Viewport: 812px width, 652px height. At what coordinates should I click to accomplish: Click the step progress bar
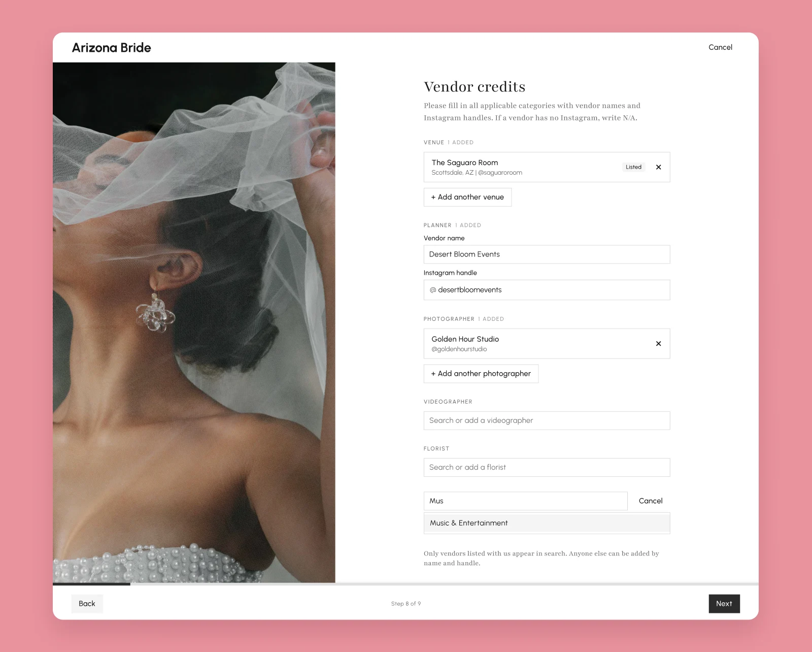(405, 584)
